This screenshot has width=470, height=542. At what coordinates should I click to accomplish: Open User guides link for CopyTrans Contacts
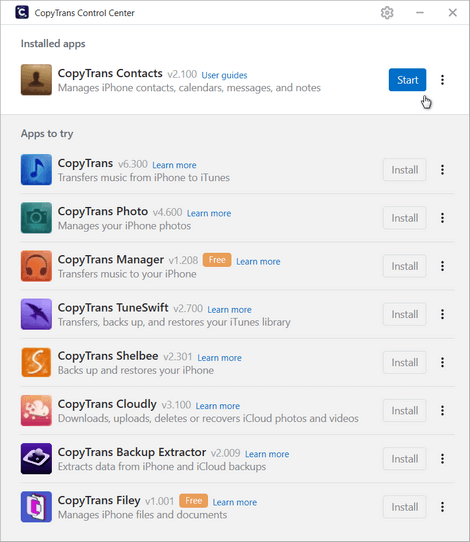(x=224, y=75)
